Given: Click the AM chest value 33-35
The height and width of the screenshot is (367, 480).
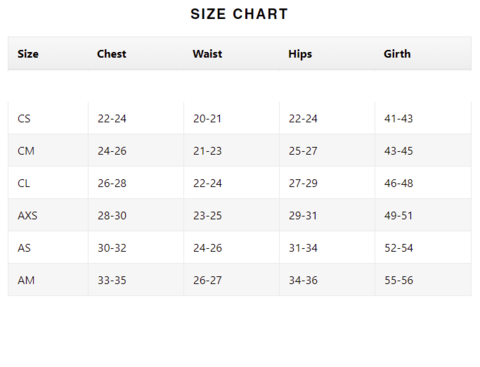Looking at the screenshot, I should (112, 280).
